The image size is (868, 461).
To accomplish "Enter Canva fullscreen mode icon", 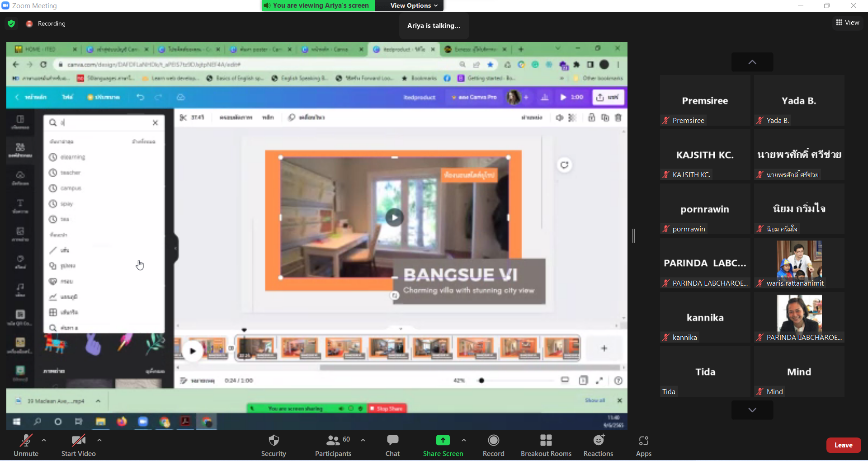I will [599, 381].
